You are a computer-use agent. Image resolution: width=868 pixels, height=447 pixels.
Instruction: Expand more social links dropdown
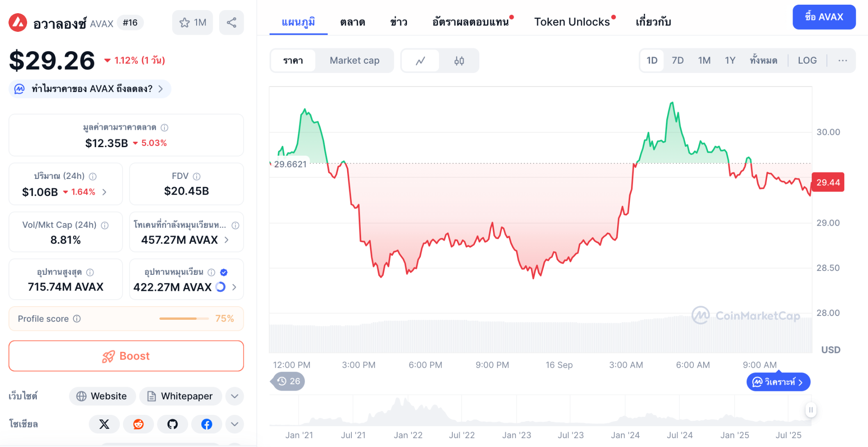(x=234, y=424)
